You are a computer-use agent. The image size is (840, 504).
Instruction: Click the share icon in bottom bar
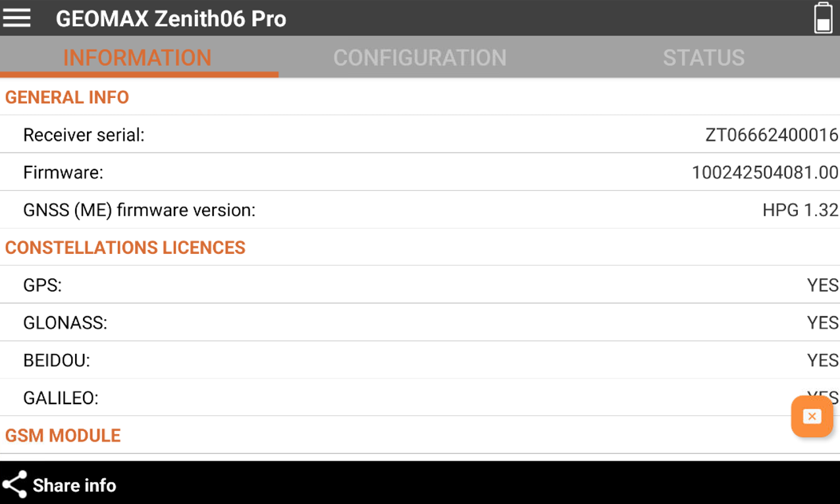(x=14, y=485)
